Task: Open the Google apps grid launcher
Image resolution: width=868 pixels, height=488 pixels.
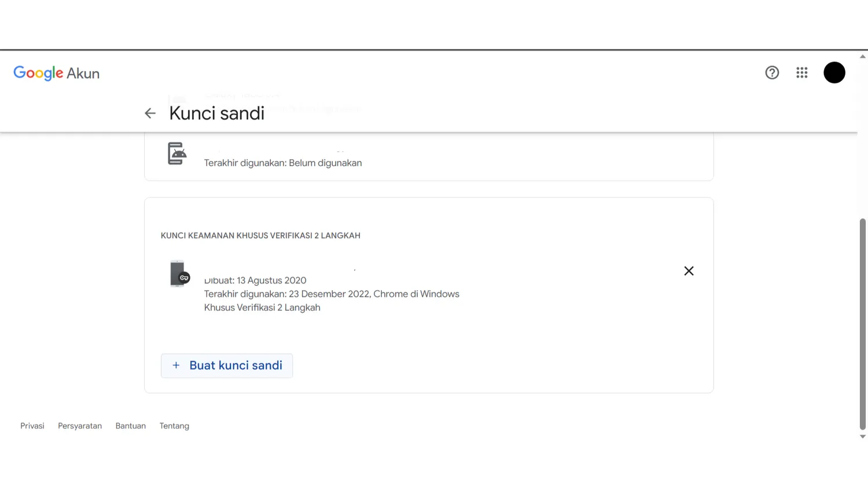Action: pyautogui.click(x=801, y=73)
